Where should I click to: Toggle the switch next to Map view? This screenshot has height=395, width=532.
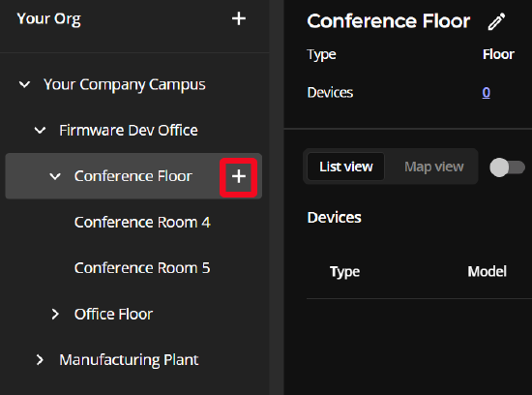tap(507, 167)
